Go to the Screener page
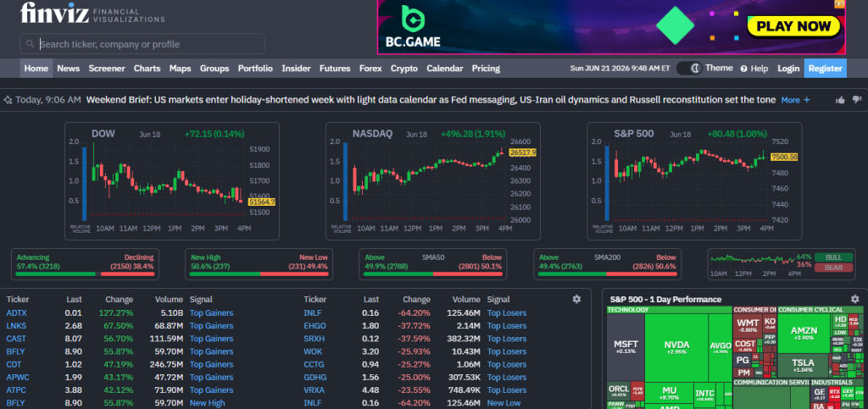868x409 pixels. pyautogui.click(x=107, y=69)
